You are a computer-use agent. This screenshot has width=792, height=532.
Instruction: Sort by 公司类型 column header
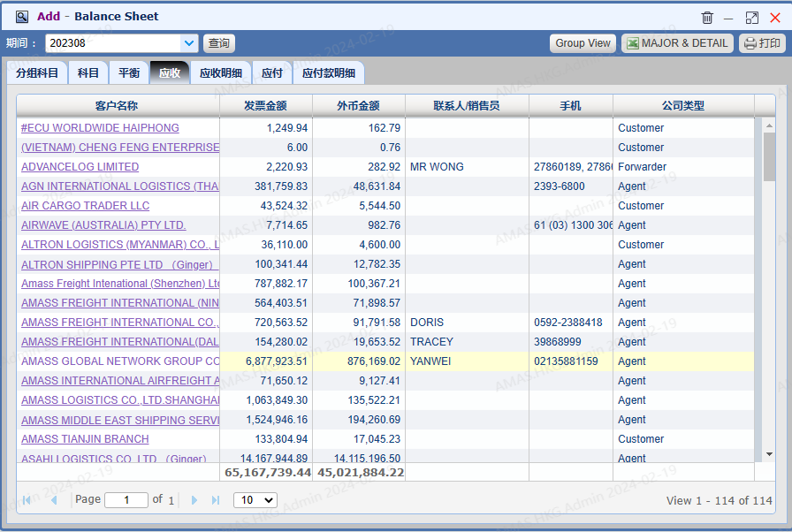point(683,105)
